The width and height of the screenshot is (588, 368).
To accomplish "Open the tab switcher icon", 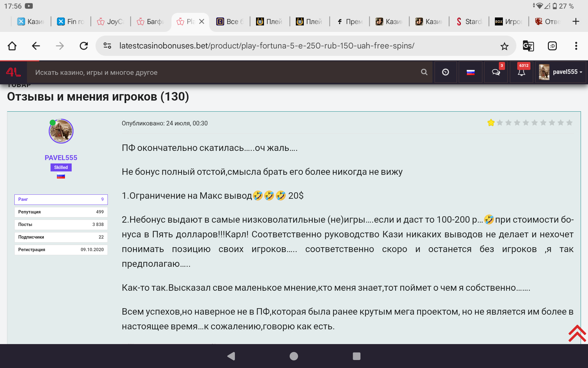I will click(552, 46).
